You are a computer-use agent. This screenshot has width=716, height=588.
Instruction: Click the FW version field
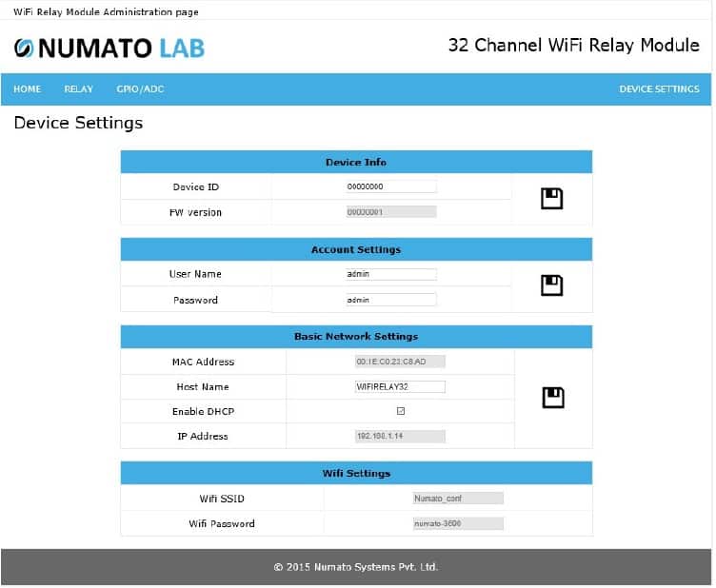391,212
